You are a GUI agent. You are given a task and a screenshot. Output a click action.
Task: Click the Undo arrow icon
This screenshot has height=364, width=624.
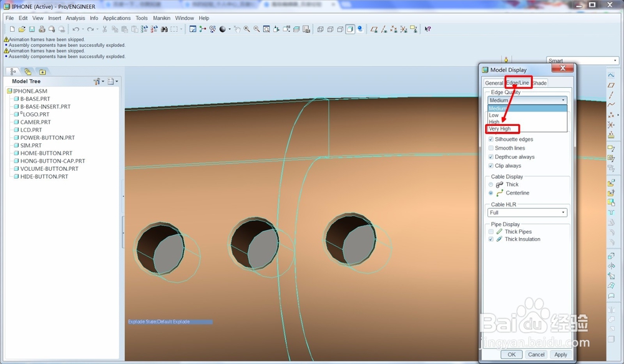76,29
